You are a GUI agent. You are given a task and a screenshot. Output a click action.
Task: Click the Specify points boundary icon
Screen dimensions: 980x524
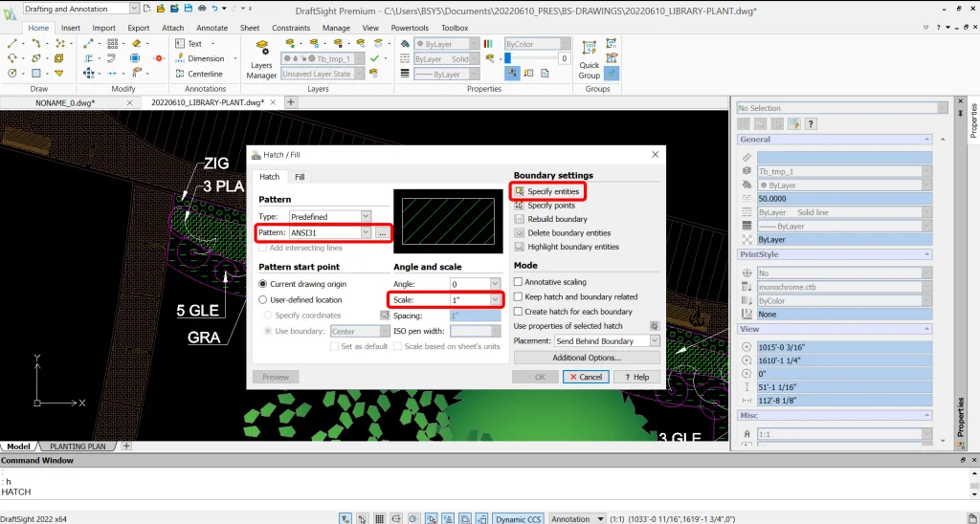[520, 206]
